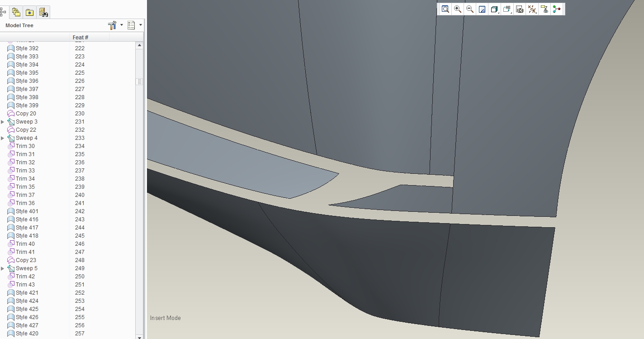This screenshot has height=339, width=644.
Task: Pick the Style 397 tree row
Action: [x=27, y=89]
